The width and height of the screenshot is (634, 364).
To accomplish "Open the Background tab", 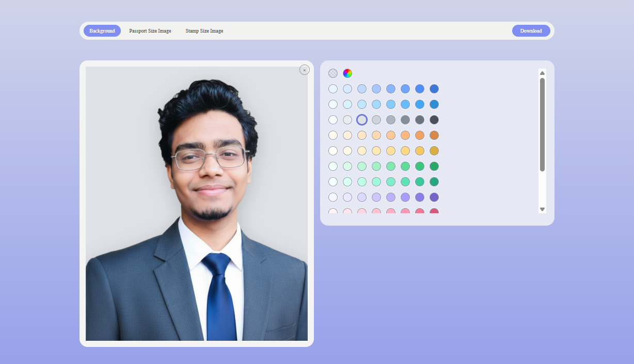I will [x=102, y=31].
